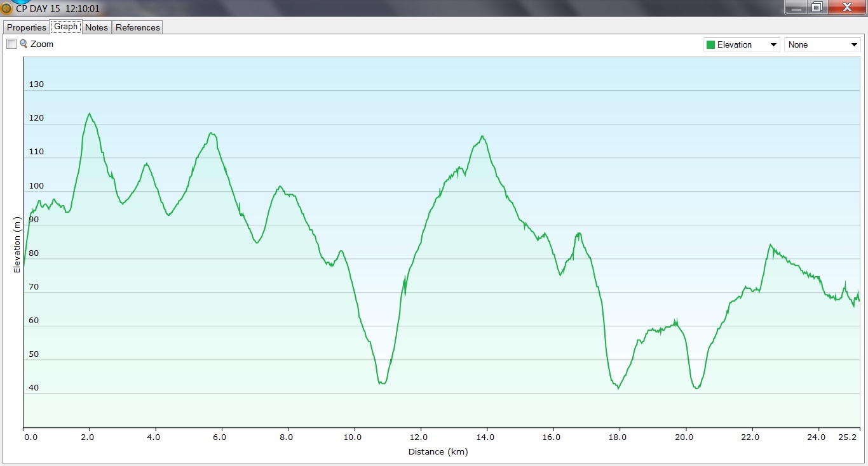Click the Distance (km) axis label
Image resolution: width=868 pixels, height=466 pixels.
pos(438,451)
